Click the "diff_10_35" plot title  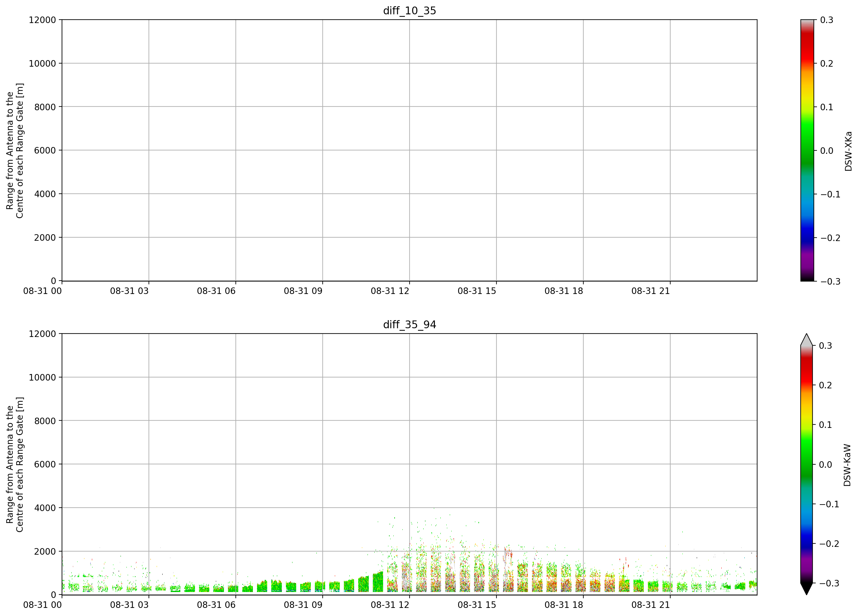coord(410,11)
